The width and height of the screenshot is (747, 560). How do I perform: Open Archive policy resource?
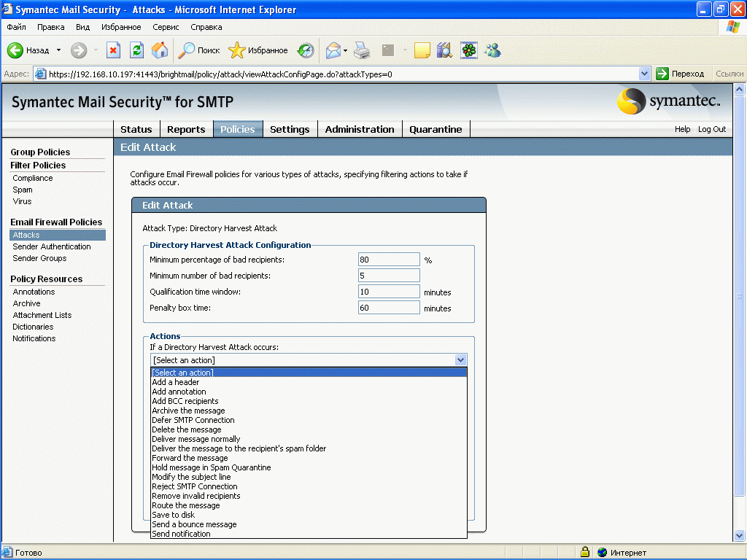click(x=27, y=303)
